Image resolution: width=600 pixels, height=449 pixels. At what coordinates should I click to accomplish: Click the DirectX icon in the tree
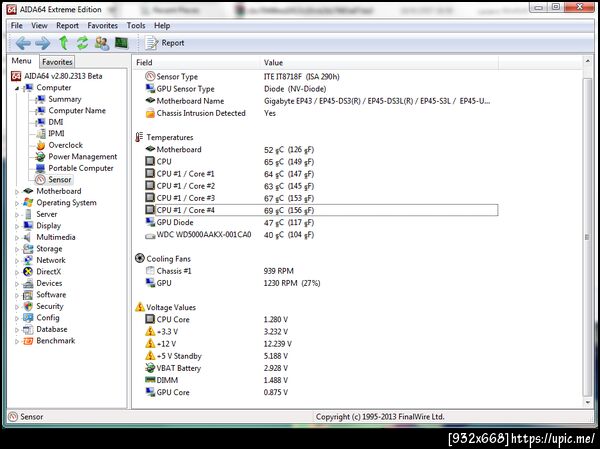pos(28,272)
